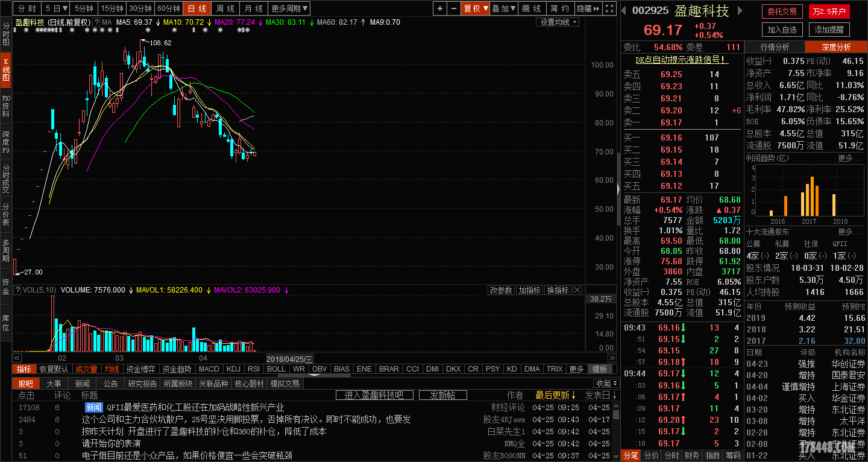Open VOL indicator help question mark
Image resolution: width=868 pixels, height=462 pixels.
tap(17, 290)
